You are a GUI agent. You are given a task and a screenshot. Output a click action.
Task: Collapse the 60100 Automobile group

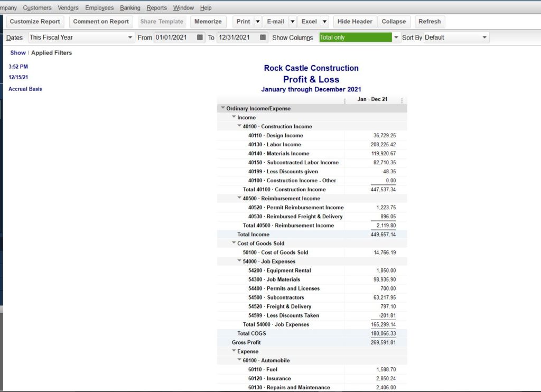(239, 360)
